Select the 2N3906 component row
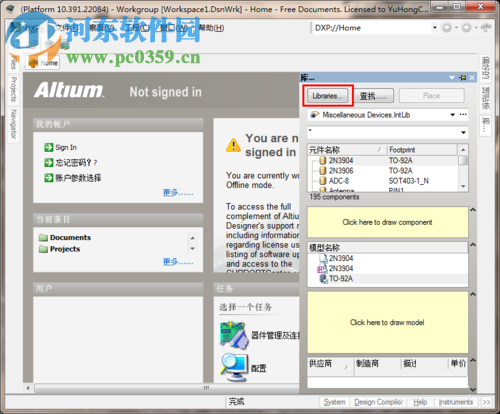 383,171
